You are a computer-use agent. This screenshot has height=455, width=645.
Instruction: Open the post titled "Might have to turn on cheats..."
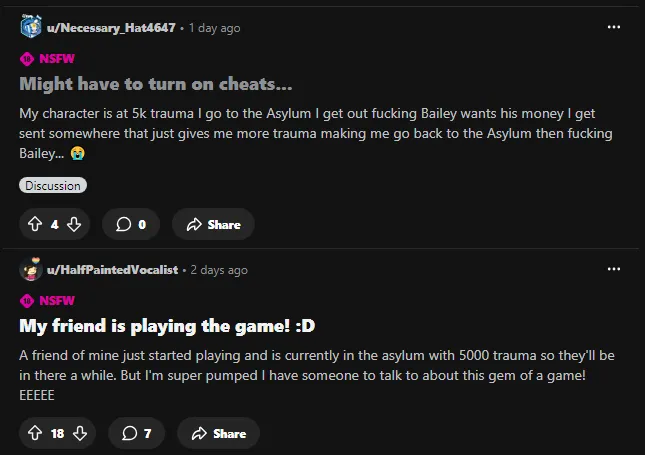tap(155, 84)
